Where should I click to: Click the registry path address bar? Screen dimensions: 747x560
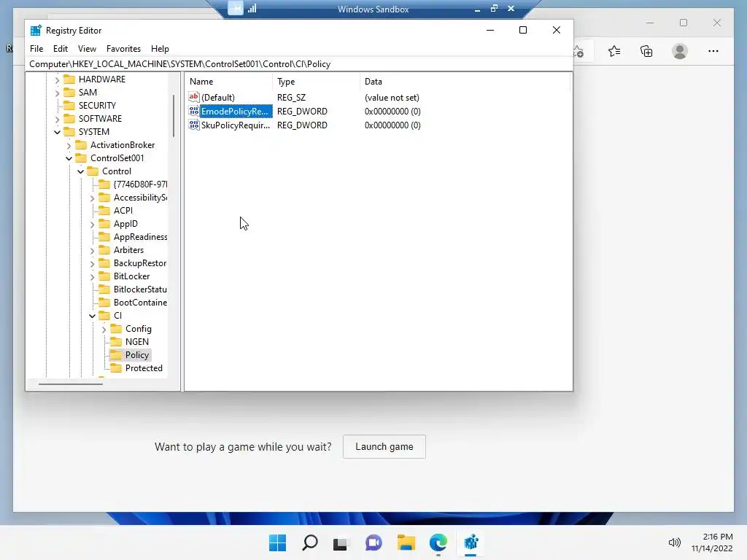click(x=298, y=64)
